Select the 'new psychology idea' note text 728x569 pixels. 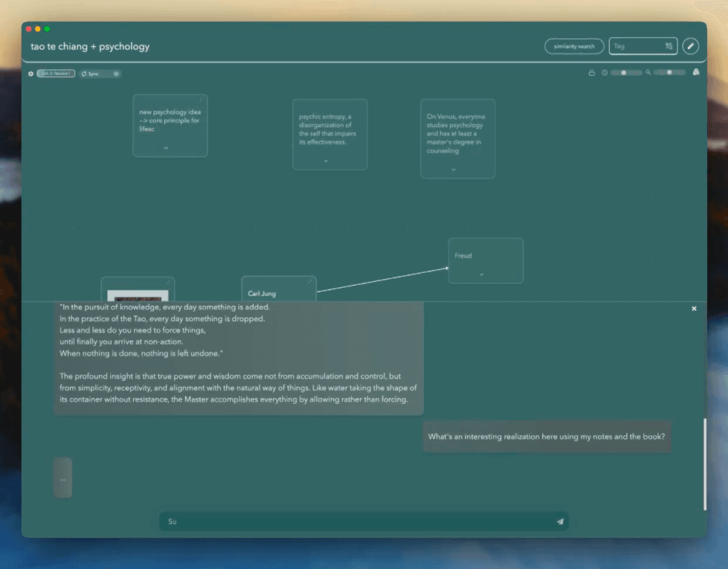click(x=170, y=120)
